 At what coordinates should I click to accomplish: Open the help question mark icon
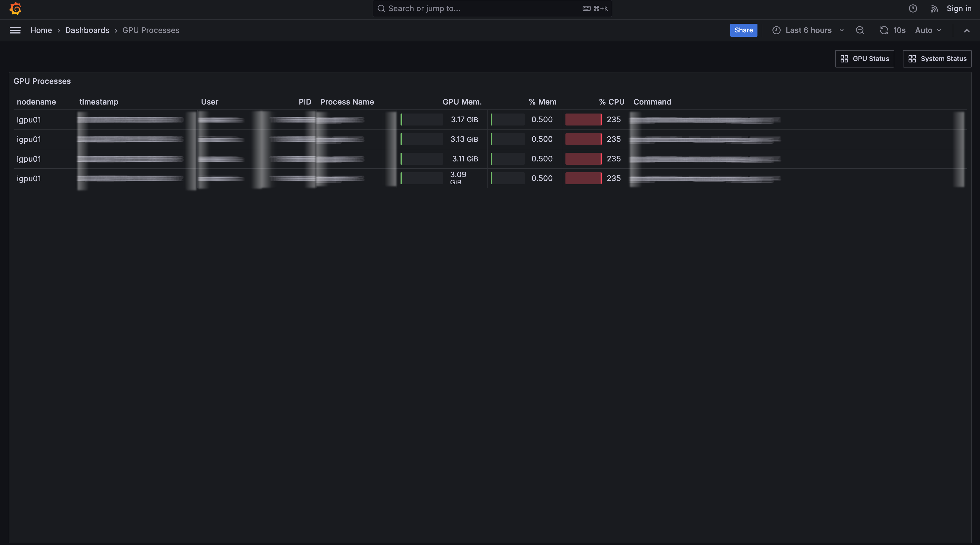pyautogui.click(x=913, y=8)
